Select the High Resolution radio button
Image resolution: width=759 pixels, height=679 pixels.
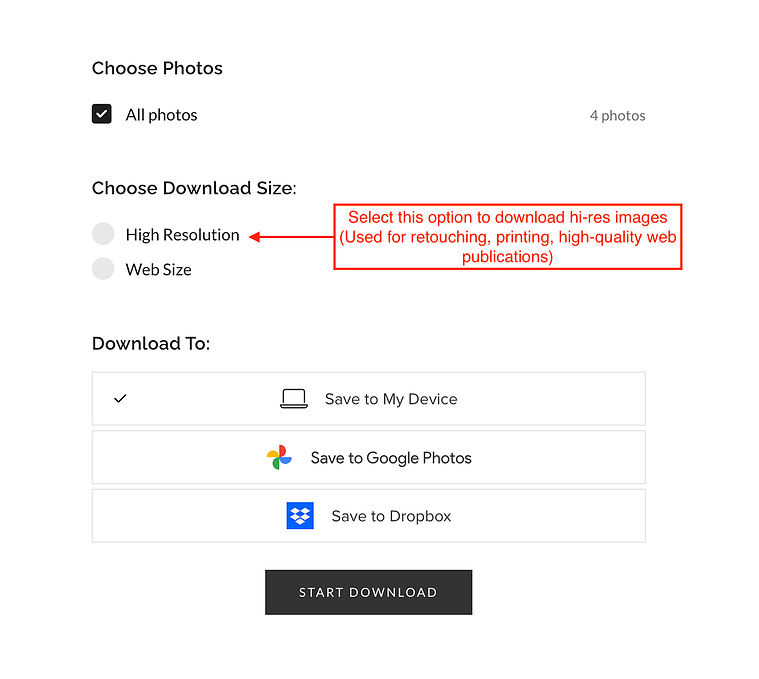(x=103, y=234)
